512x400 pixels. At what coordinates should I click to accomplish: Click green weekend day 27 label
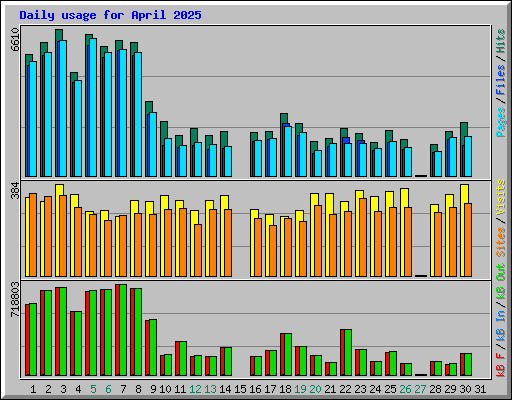pos(420,389)
